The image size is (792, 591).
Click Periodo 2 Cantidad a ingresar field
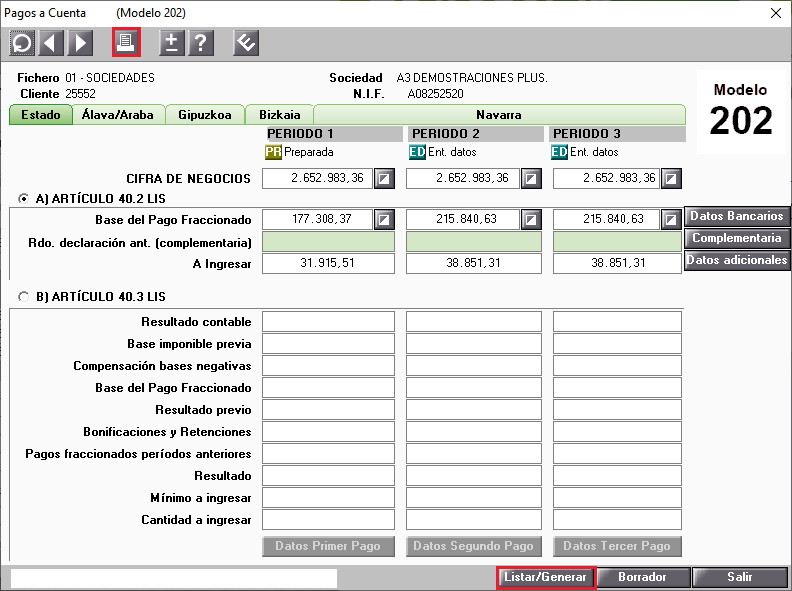point(474,520)
